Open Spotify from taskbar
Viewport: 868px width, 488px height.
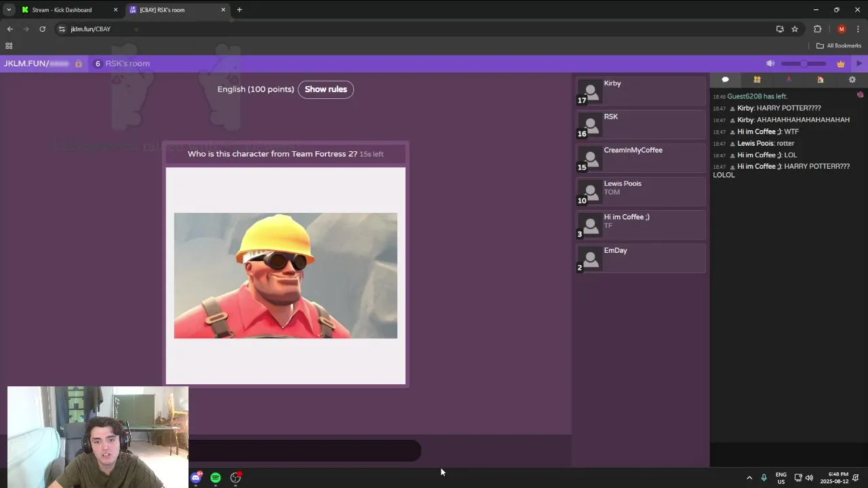pyautogui.click(x=216, y=478)
